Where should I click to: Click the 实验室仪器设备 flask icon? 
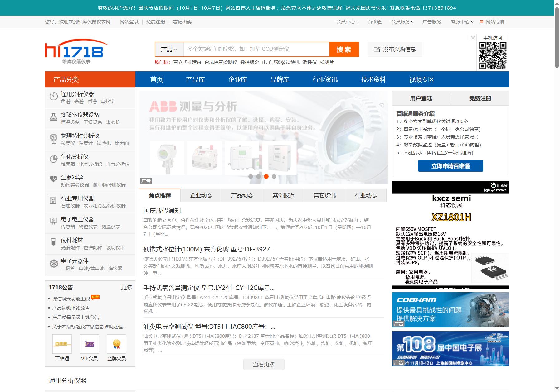tap(54, 117)
